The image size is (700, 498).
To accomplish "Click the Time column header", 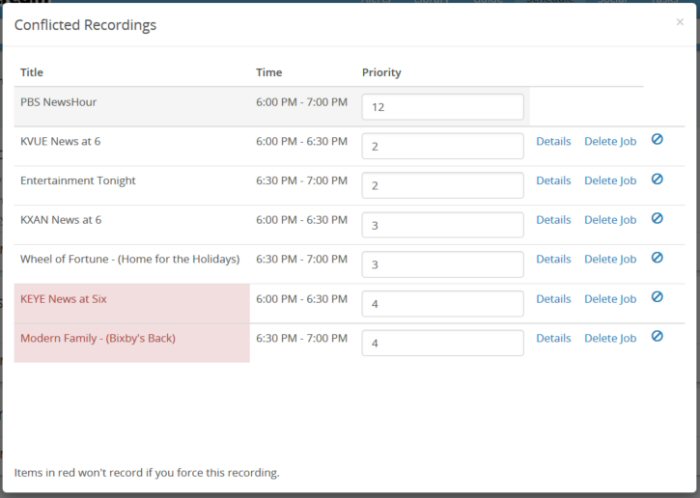I will pyautogui.click(x=269, y=72).
